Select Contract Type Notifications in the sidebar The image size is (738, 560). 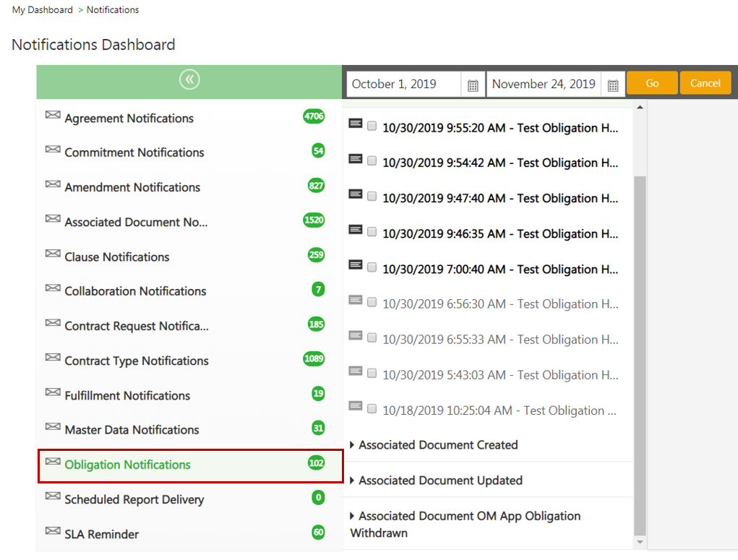tap(137, 361)
